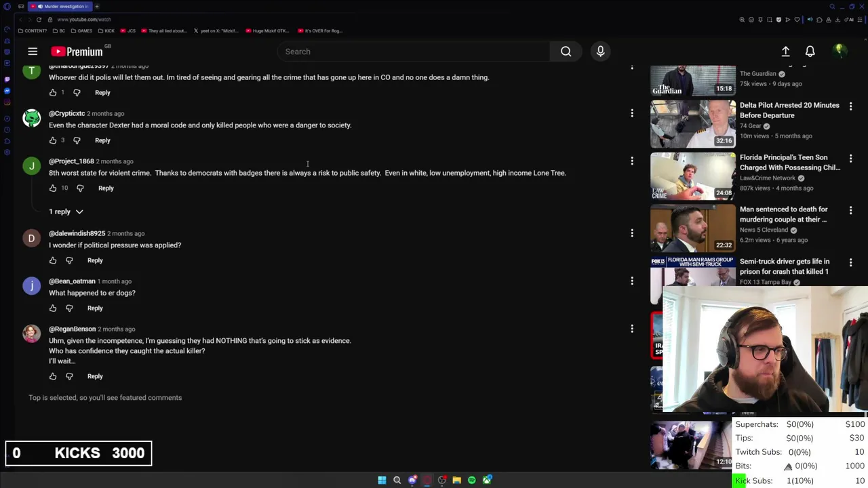The height and width of the screenshot is (488, 868).
Task: Open YouTube notifications bell
Action: point(810,52)
